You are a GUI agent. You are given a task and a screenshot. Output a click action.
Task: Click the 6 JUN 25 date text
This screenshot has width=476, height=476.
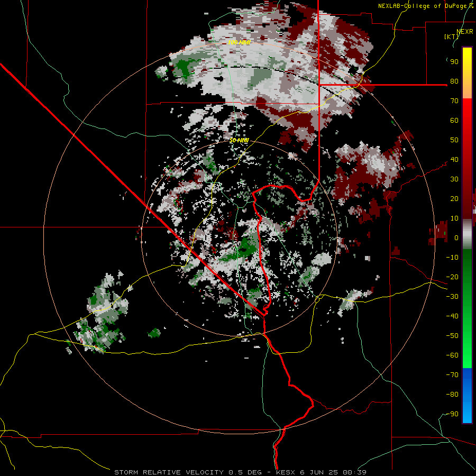(320, 472)
